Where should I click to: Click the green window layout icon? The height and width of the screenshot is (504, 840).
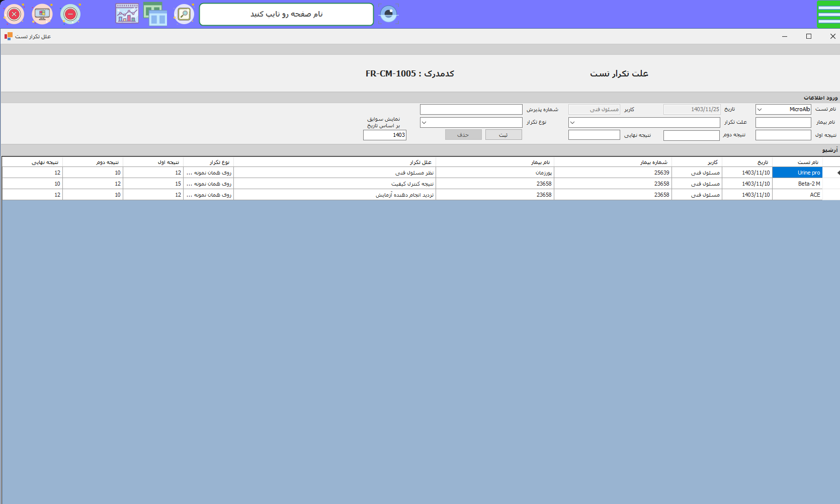tap(155, 14)
